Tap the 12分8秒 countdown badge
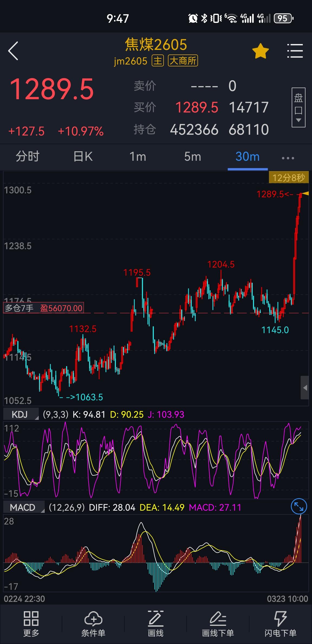Image resolution: width=312 pixels, height=644 pixels. coord(288,178)
